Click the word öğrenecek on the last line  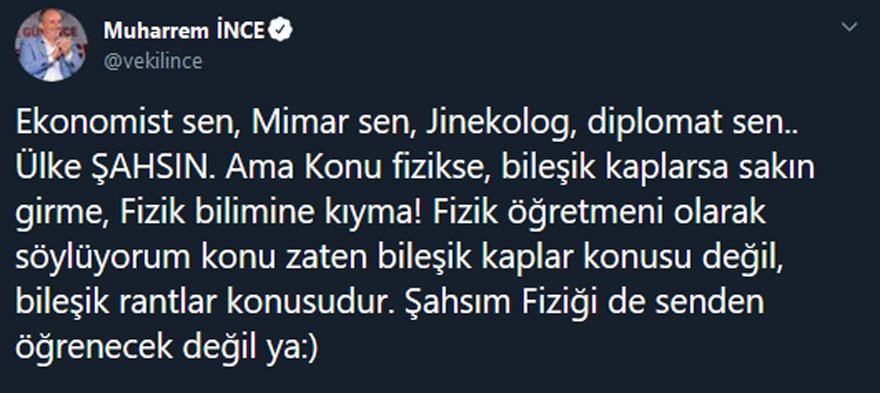94,349
